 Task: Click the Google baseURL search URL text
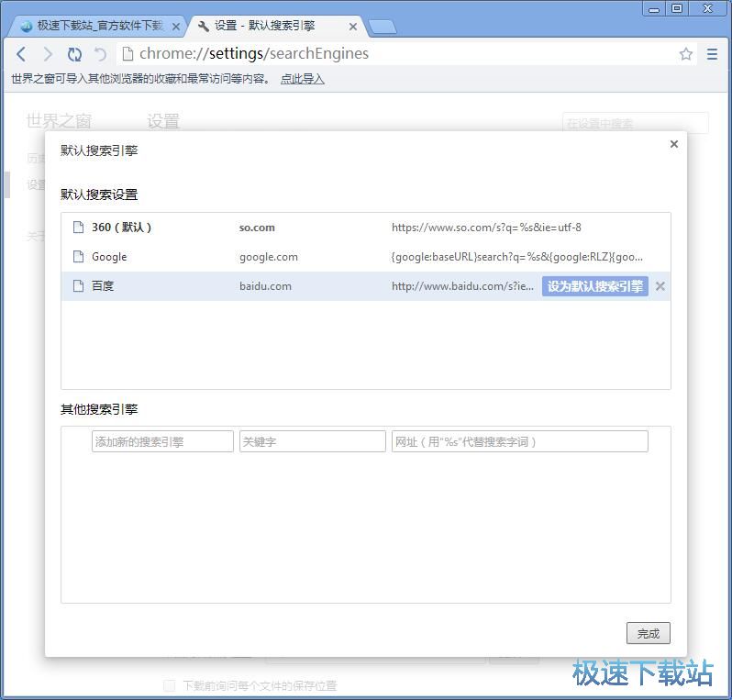pos(516,257)
